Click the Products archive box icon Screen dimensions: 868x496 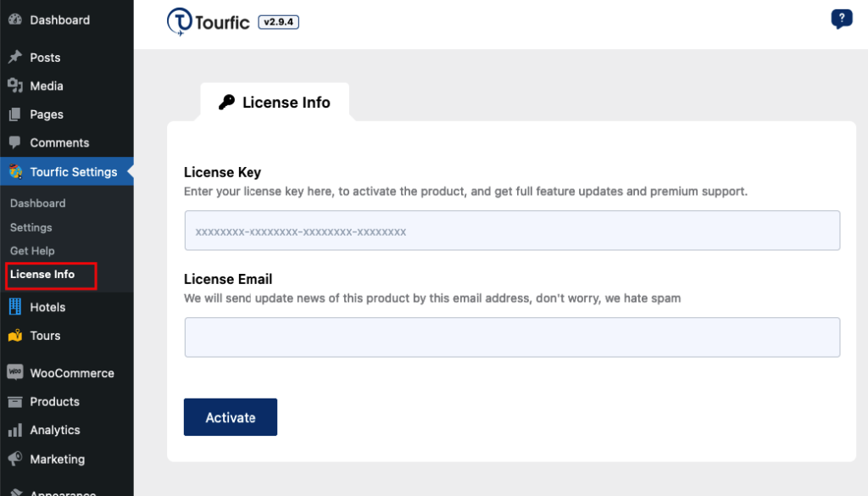pos(15,401)
